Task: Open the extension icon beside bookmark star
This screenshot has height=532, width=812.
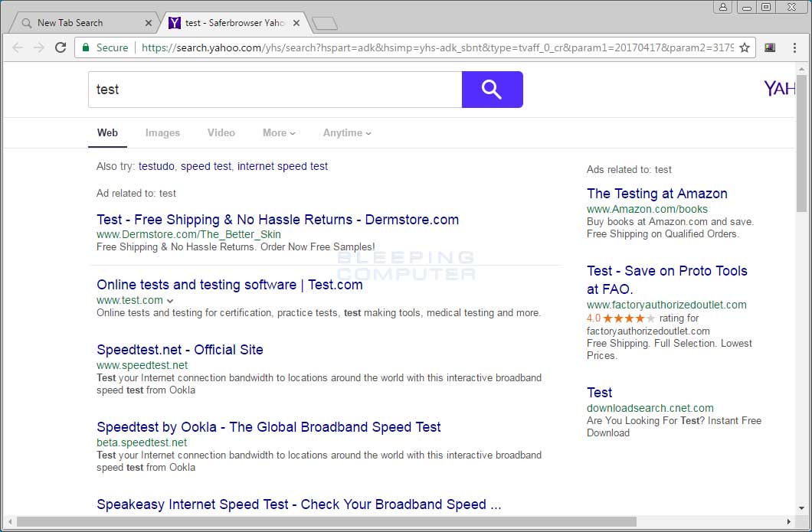Action: pyautogui.click(x=770, y=47)
